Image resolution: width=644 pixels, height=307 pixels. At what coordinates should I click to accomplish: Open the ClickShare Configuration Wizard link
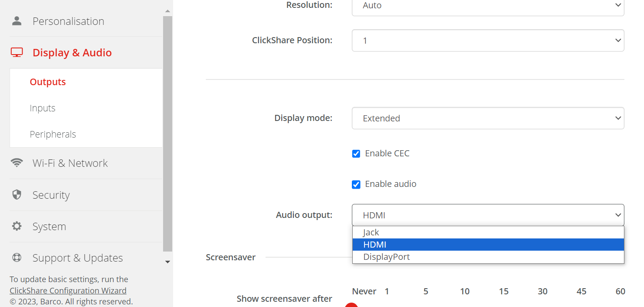68,290
